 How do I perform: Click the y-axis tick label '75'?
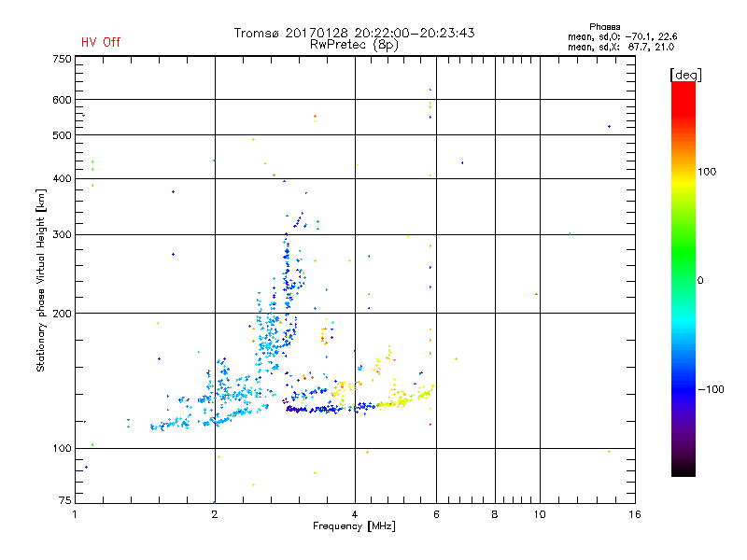coord(65,500)
